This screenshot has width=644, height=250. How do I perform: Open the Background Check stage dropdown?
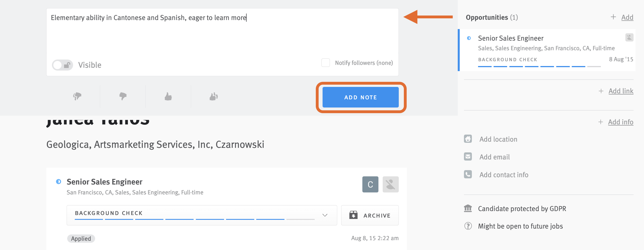point(325,215)
